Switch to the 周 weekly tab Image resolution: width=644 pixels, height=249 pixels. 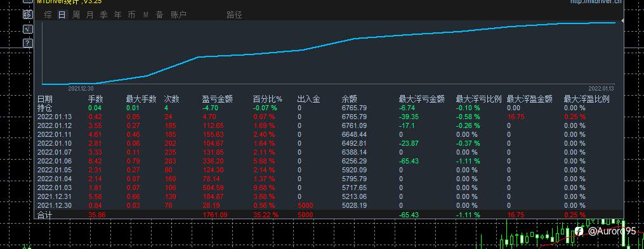76,15
